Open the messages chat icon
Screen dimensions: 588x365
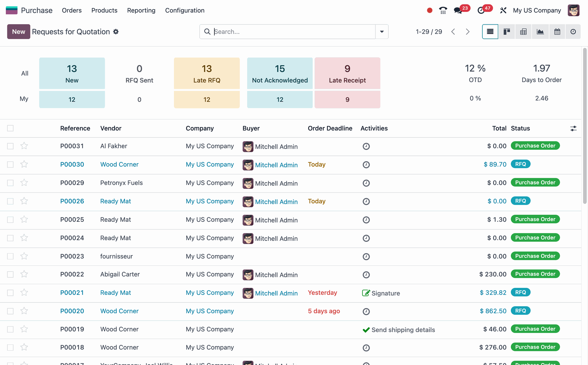tap(458, 10)
